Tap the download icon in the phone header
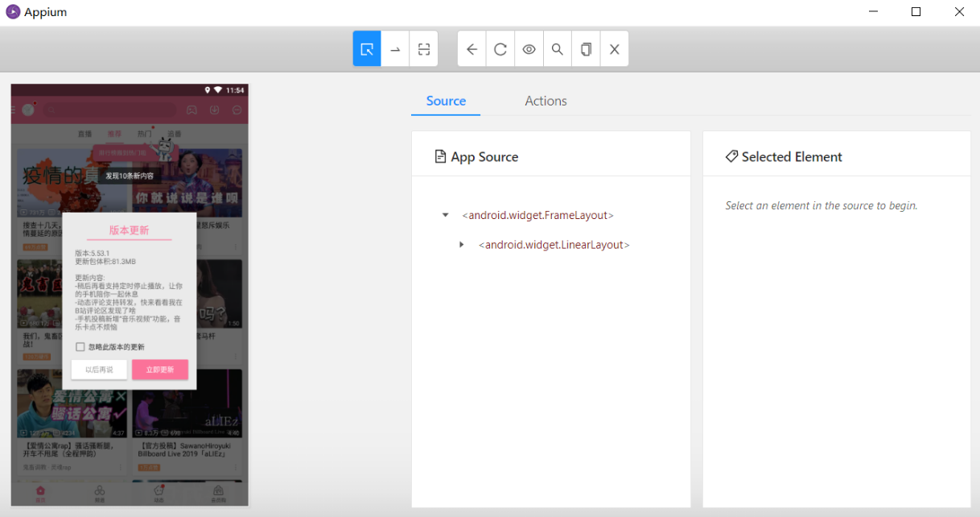 tap(215, 110)
